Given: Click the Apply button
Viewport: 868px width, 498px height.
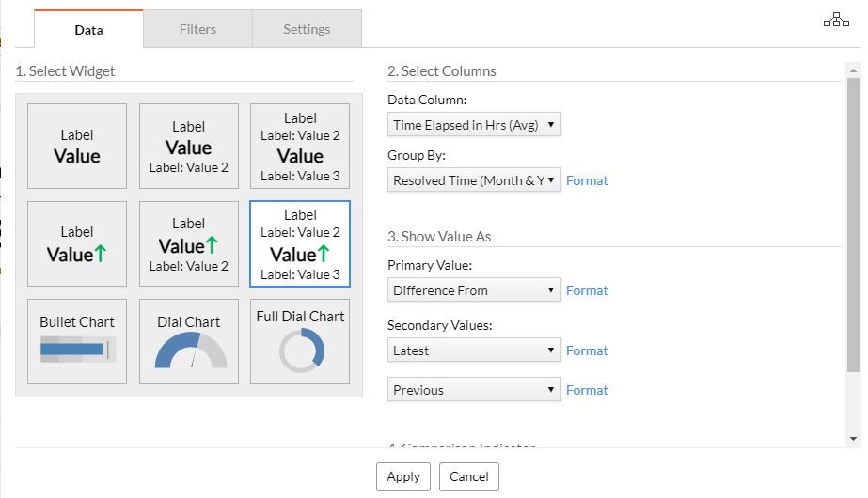Looking at the screenshot, I should [403, 476].
